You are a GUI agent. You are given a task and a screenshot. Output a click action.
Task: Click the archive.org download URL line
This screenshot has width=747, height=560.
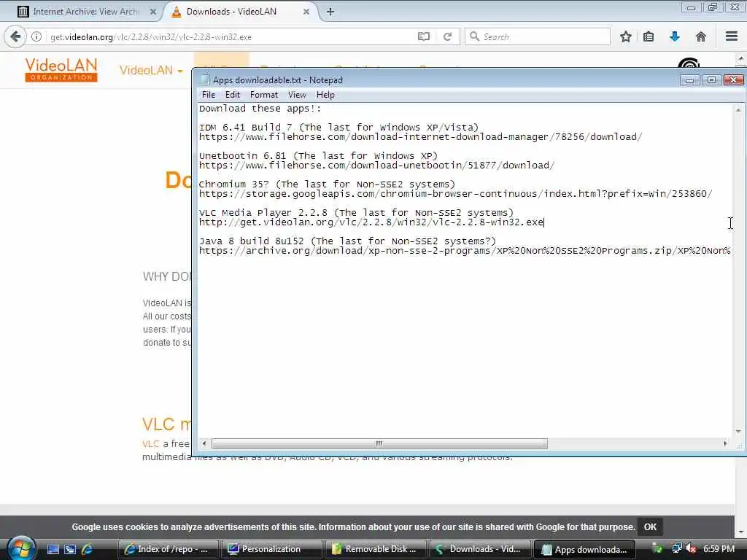point(465,251)
